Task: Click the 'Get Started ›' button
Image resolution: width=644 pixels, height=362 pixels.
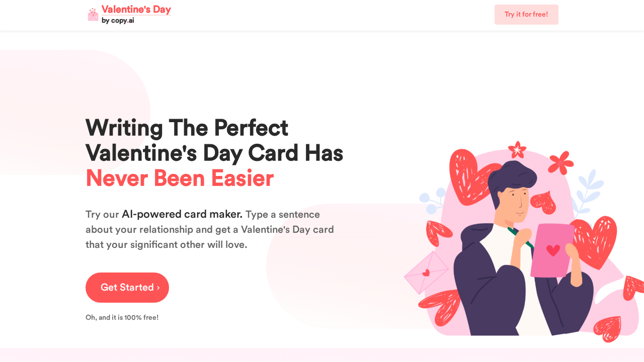Action: pos(127,287)
